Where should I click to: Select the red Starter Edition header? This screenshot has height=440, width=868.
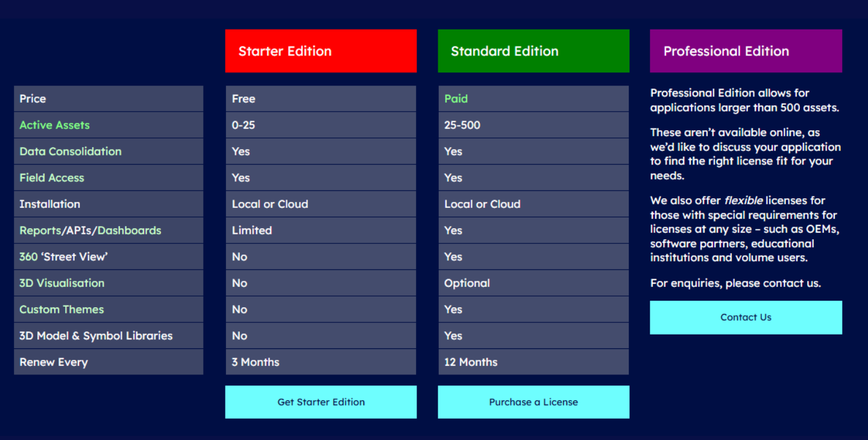coord(321,51)
